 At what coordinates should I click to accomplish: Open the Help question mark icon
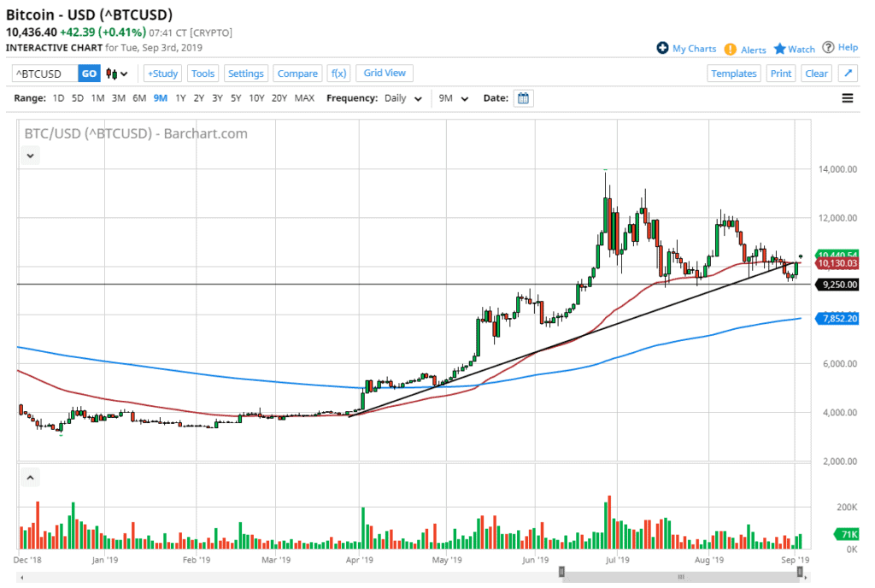[x=828, y=48]
